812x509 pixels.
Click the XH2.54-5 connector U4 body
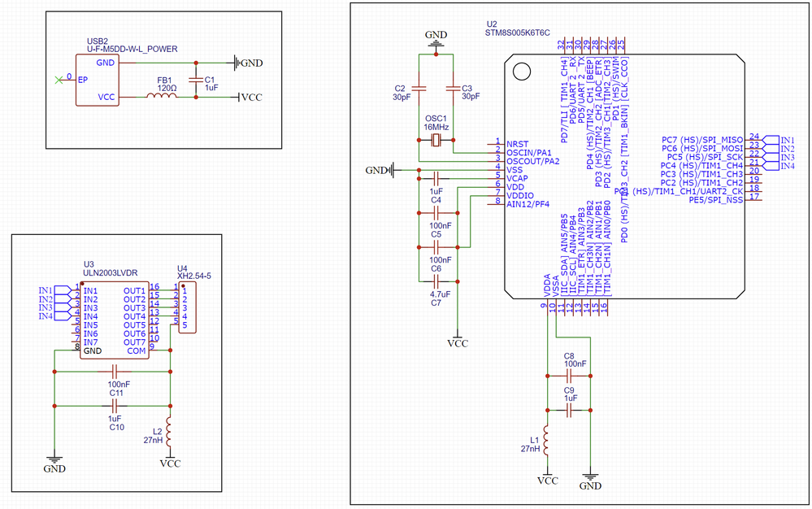click(188, 307)
